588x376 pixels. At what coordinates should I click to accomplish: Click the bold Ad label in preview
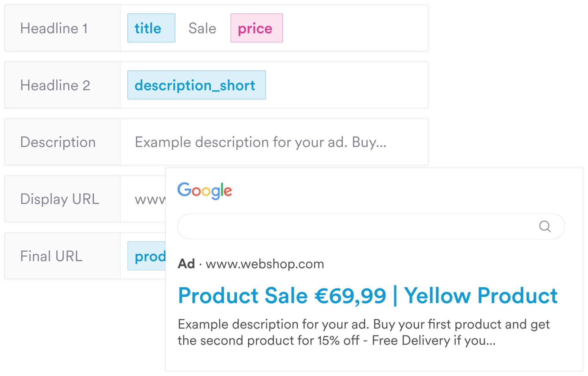(x=186, y=264)
